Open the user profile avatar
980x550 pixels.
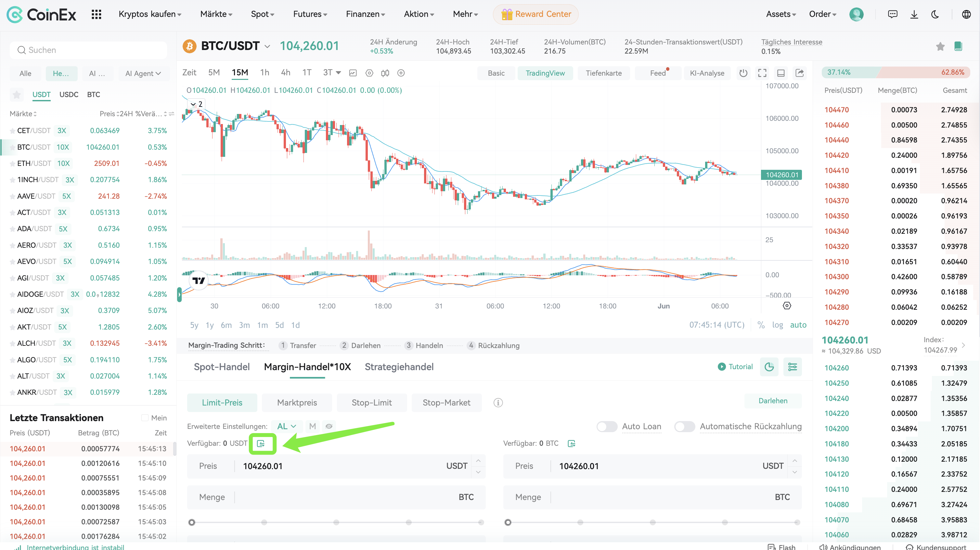tap(856, 14)
